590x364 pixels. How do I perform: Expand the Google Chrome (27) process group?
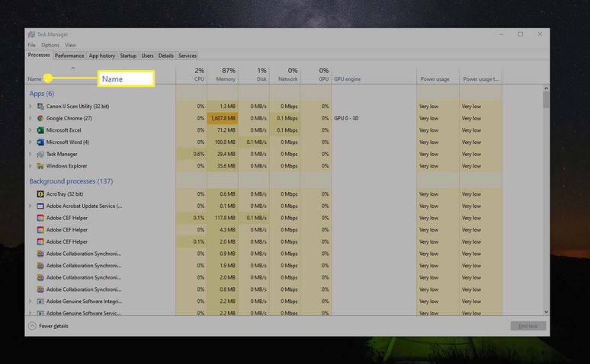(30, 118)
